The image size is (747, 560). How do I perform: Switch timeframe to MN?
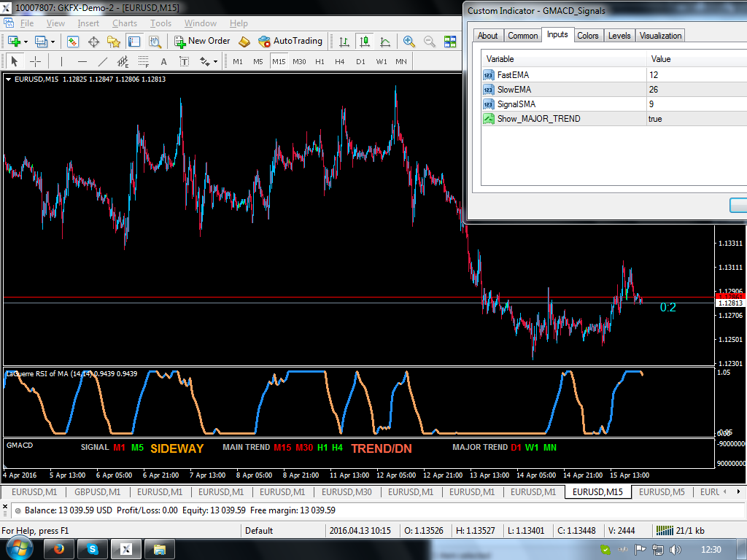click(x=401, y=61)
